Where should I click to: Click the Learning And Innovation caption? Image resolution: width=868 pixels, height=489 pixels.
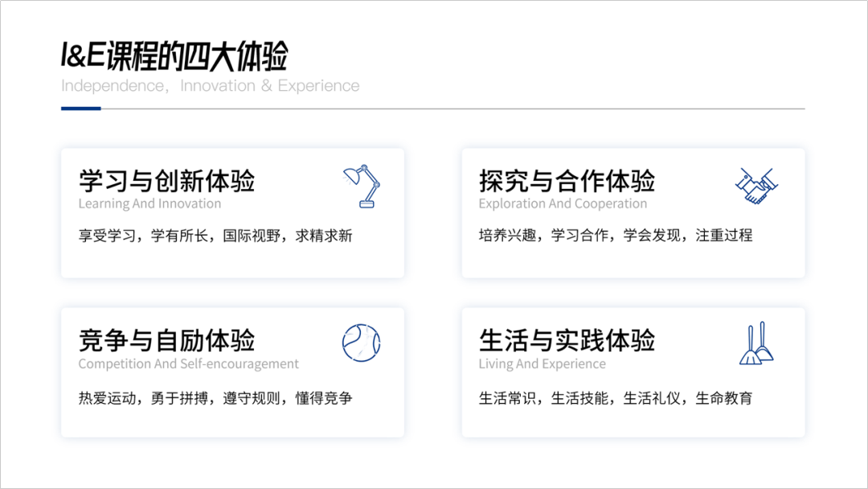(x=149, y=203)
